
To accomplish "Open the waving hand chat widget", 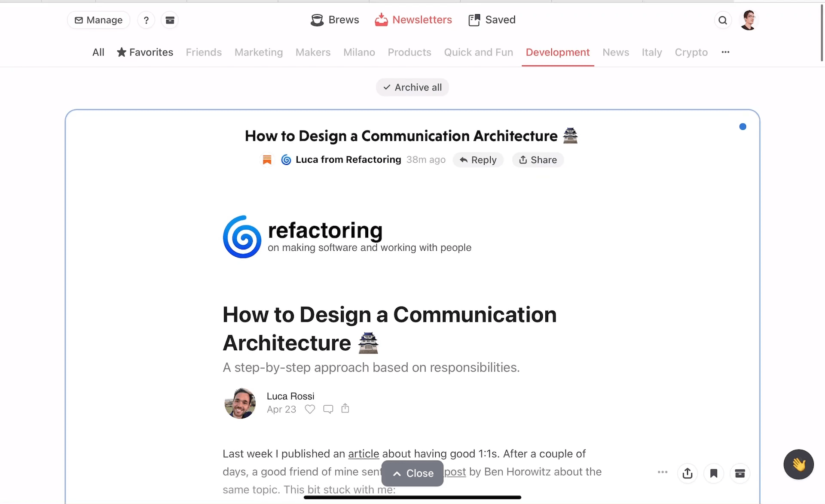I will [798, 464].
